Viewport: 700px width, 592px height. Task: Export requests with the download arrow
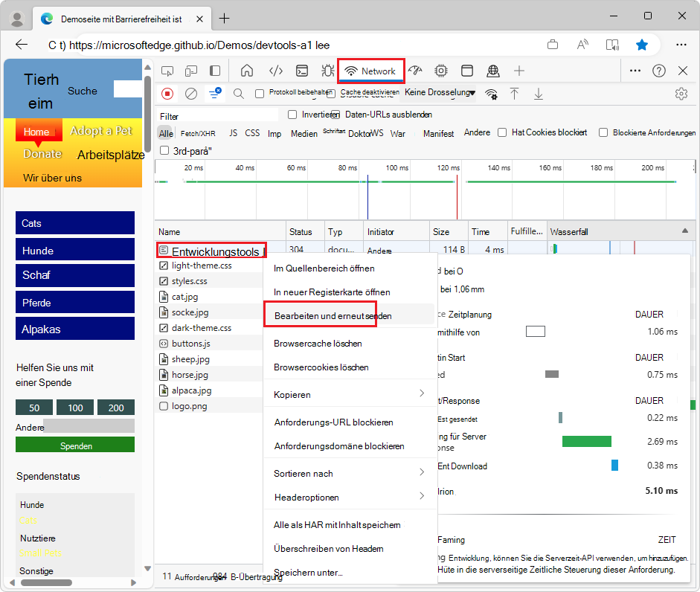[x=538, y=94]
